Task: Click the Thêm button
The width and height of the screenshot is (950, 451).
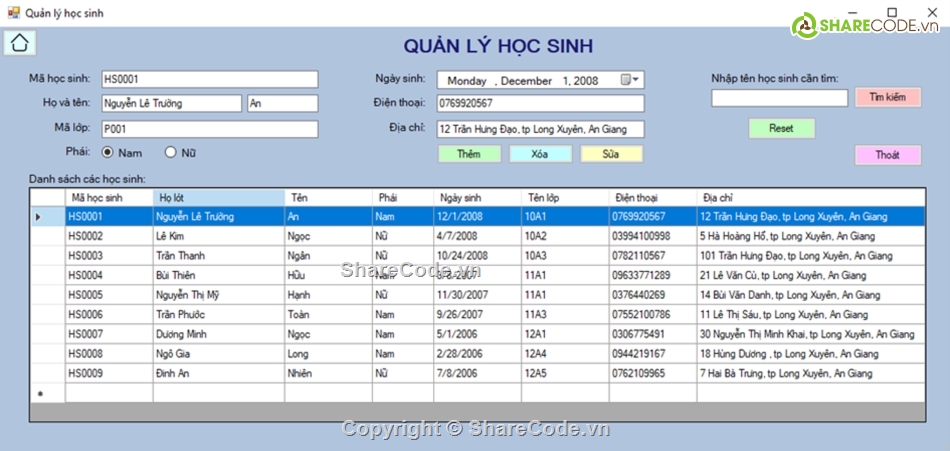Action: click(469, 154)
